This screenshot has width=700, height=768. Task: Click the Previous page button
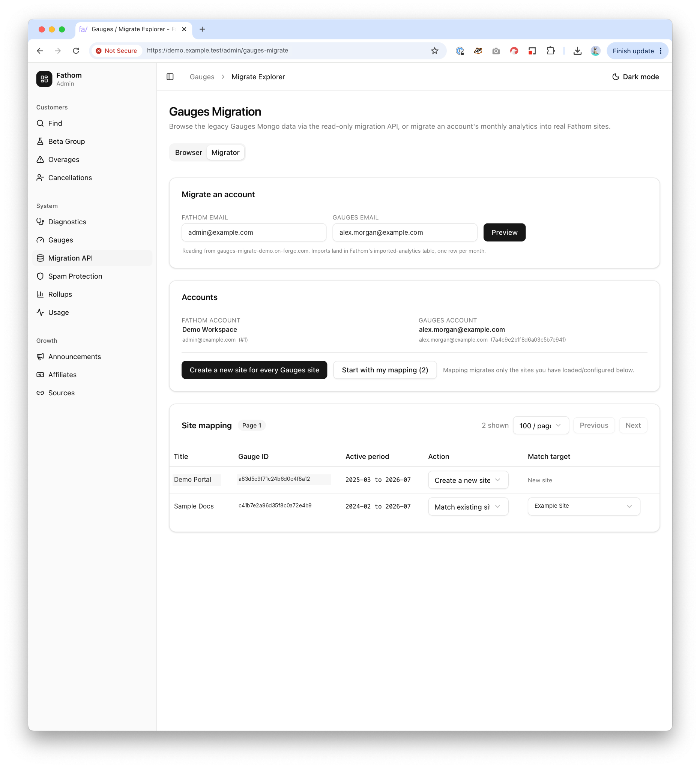point(594,426)
